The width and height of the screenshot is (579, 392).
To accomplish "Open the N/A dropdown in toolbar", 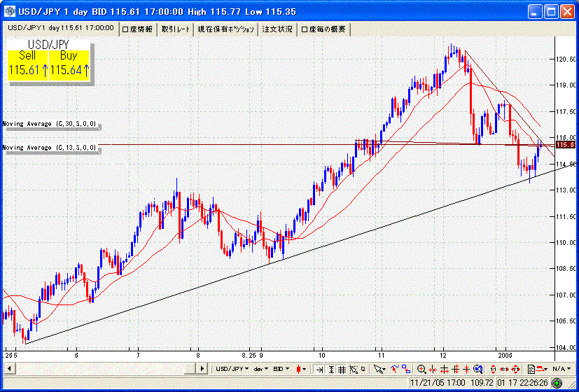I will tap(561, 369).
